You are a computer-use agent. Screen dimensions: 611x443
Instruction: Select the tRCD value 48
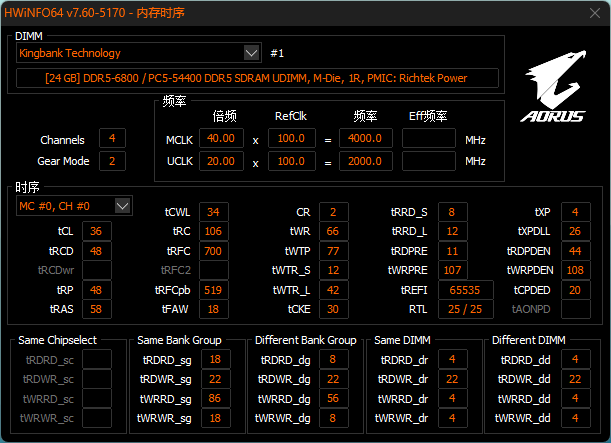pyautogui.click(x=97, y=251)
